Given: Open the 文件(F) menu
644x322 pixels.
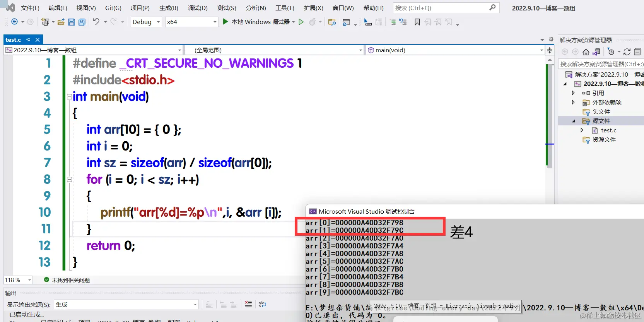Looking at the screenshot, I should [x=30, y=8].
